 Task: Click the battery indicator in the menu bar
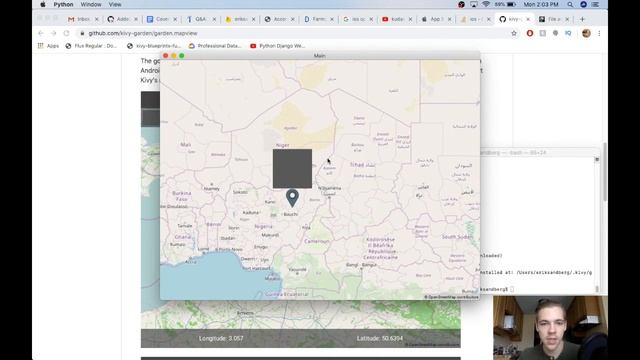coord(506,4)
